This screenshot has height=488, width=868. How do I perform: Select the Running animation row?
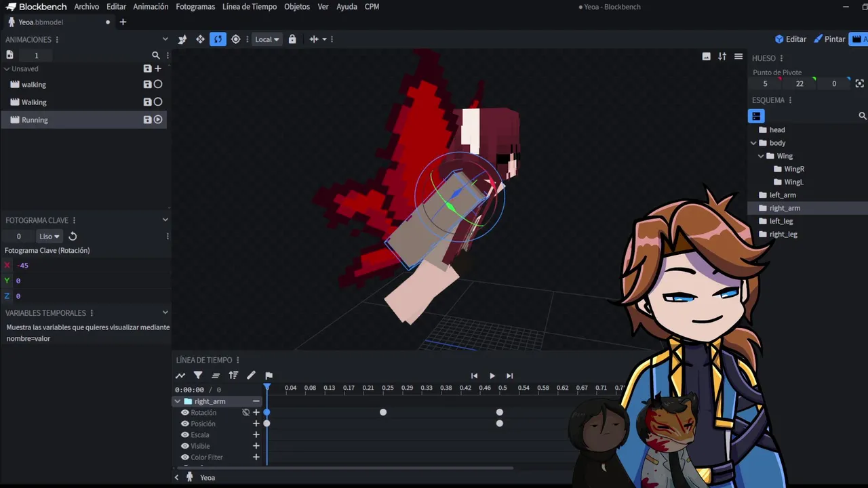click(84, 119)
